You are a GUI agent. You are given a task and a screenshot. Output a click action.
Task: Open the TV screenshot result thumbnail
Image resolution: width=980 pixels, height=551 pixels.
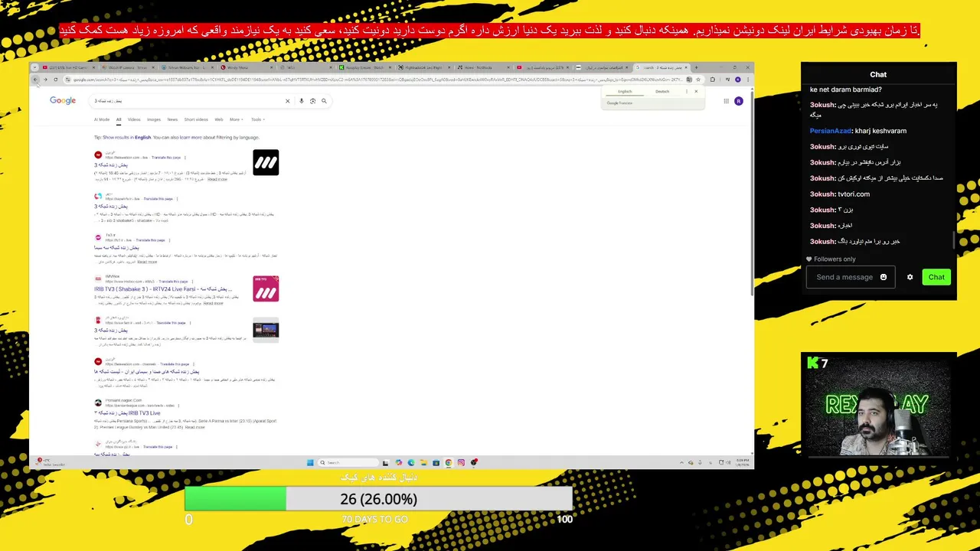coord(266,330)
